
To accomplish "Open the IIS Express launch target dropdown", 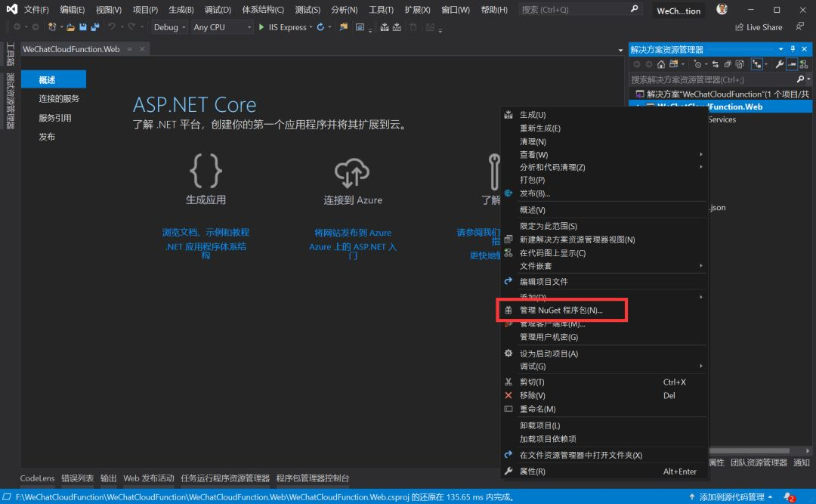I will (x=311, y=27).
